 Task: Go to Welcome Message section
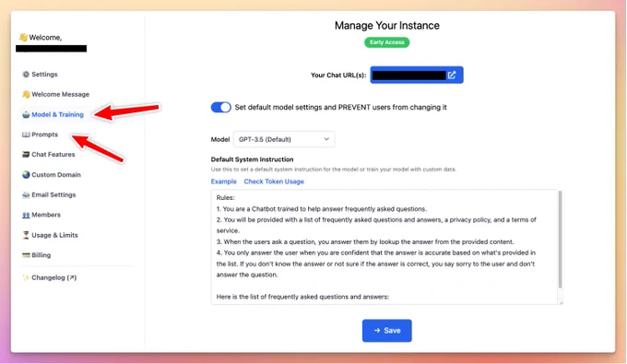click(x=60, y=94)
